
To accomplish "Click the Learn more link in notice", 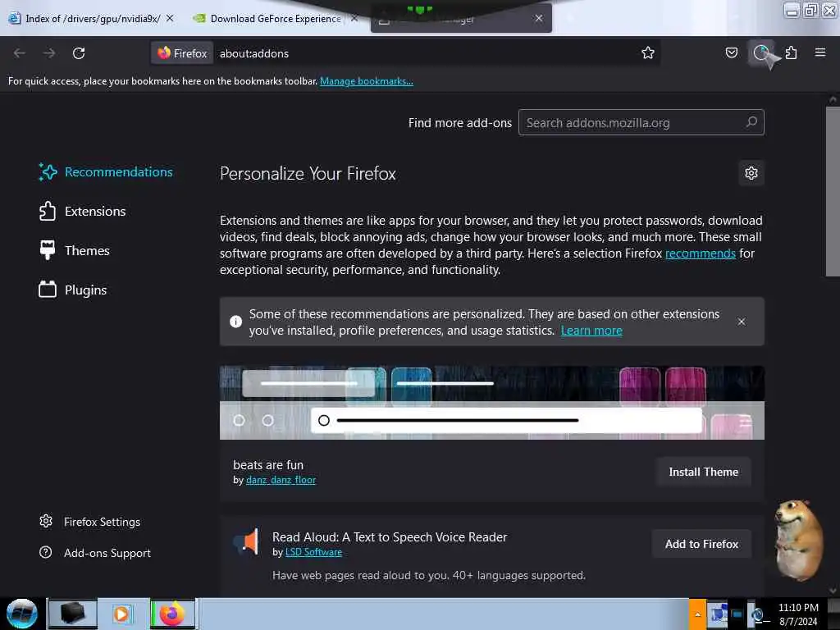I will click(x=591, y=330).
